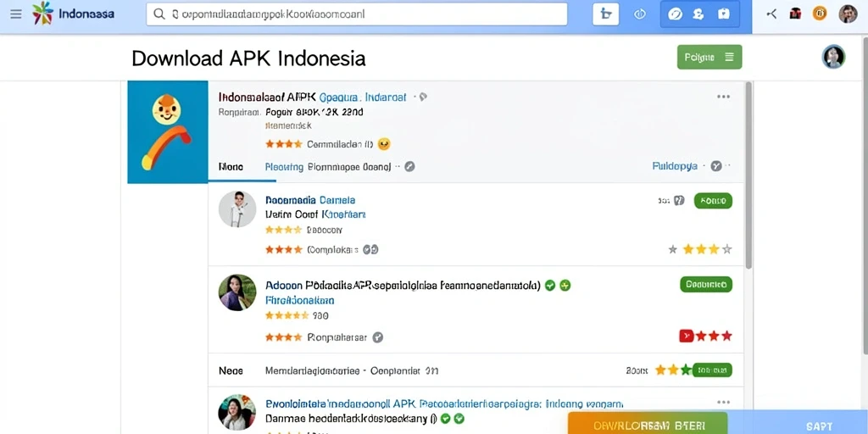Screen dimensions: 868x434
Task: Click the Fogeir 8POK 2K 22nd text
Action: pos(314,113)
